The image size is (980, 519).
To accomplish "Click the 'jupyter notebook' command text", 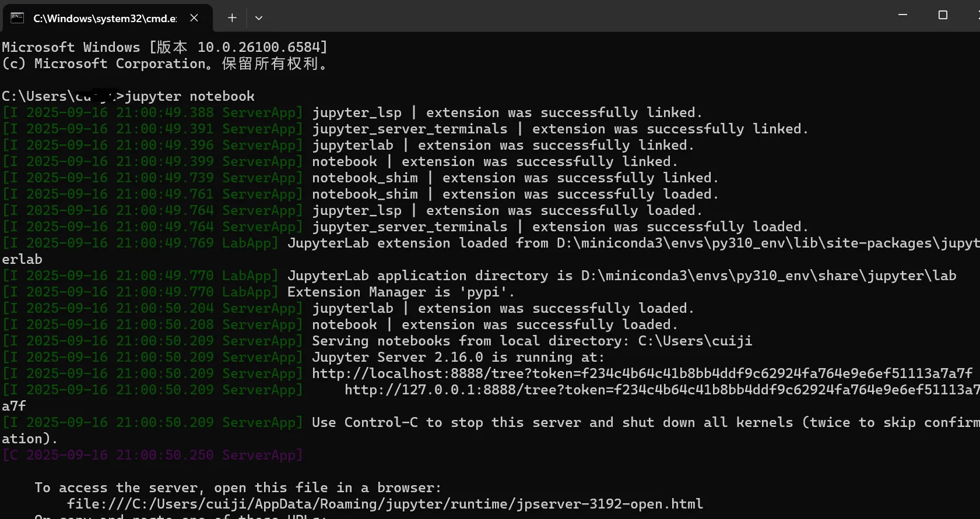I will point(190,96).
